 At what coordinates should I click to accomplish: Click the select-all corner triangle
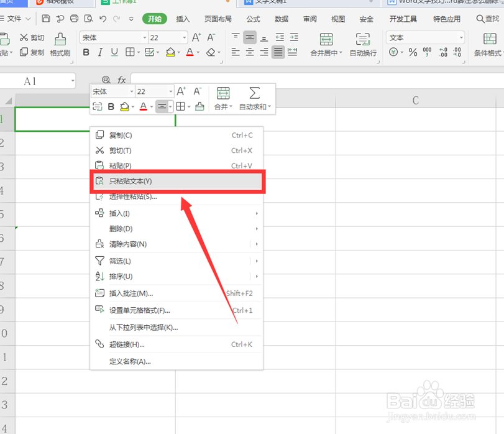[8, 101]
